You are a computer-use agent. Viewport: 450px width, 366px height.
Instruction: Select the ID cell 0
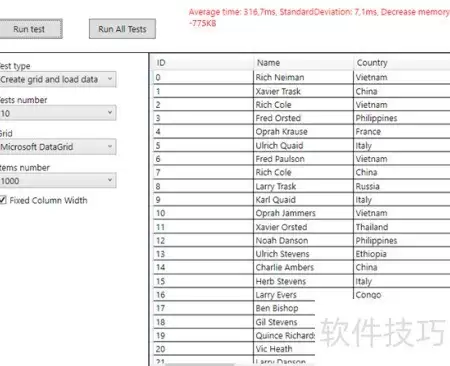click(203, 77)
